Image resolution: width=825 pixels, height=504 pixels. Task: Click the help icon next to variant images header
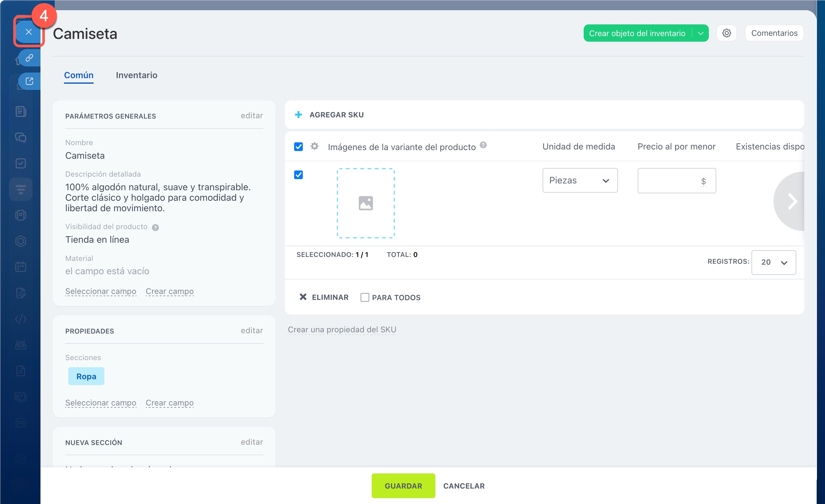pos(483,145)
